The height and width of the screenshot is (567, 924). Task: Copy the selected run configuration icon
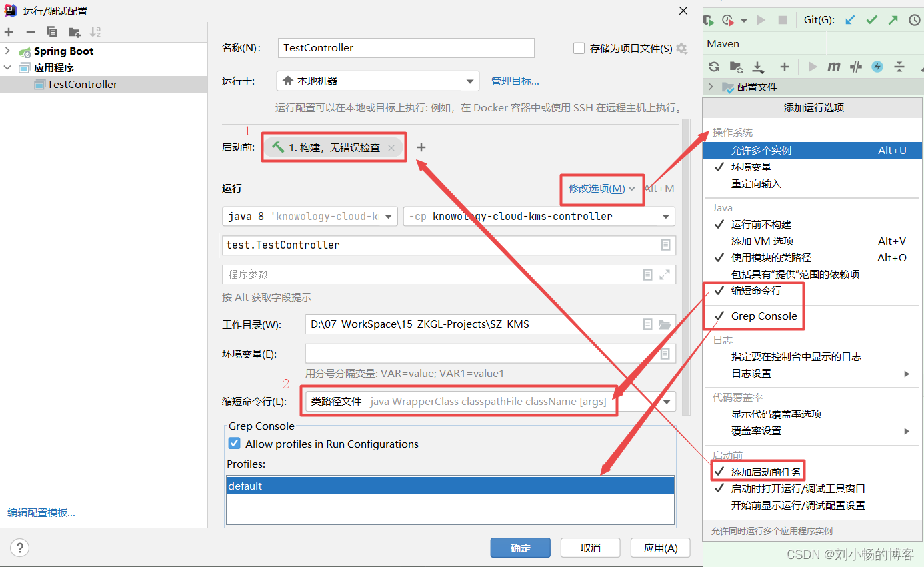point(52,31)
